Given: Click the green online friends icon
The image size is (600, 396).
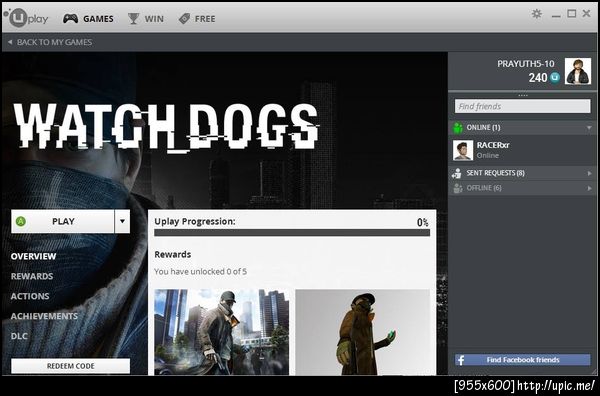Looking at the screenshot, I should coord(458,128).
